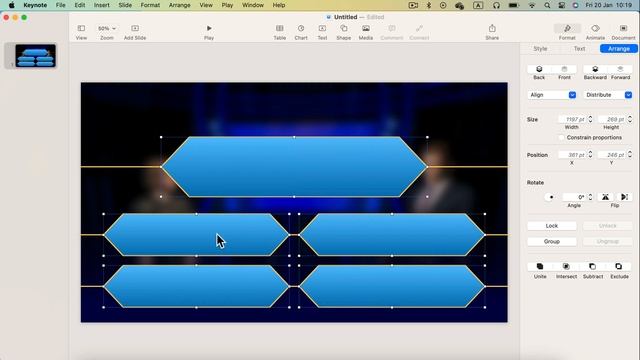Screen dimensions: 640x360
Task: Open the File menu
Action: pos(60,5)
